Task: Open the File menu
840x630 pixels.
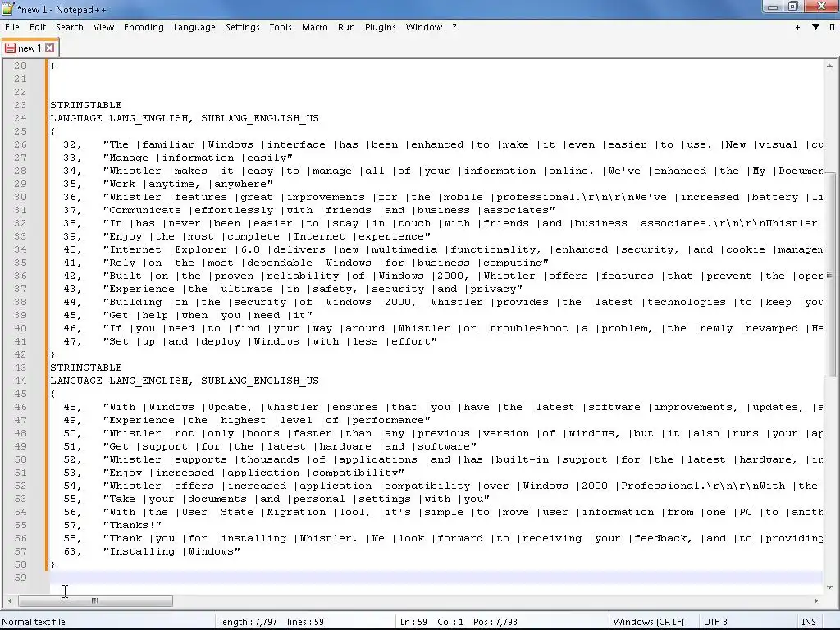Action: pyautogui.click(x=11, y=27)
